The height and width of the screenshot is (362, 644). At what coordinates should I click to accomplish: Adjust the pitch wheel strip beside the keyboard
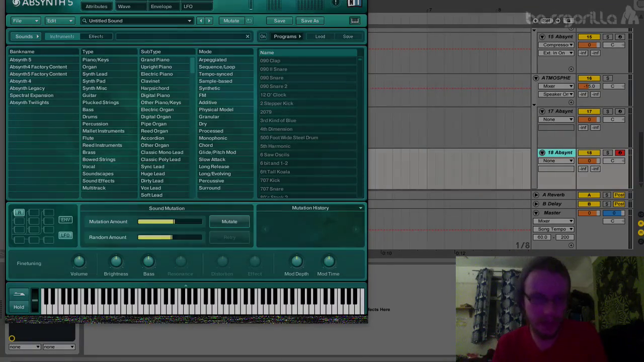click(x=35, y=301)
